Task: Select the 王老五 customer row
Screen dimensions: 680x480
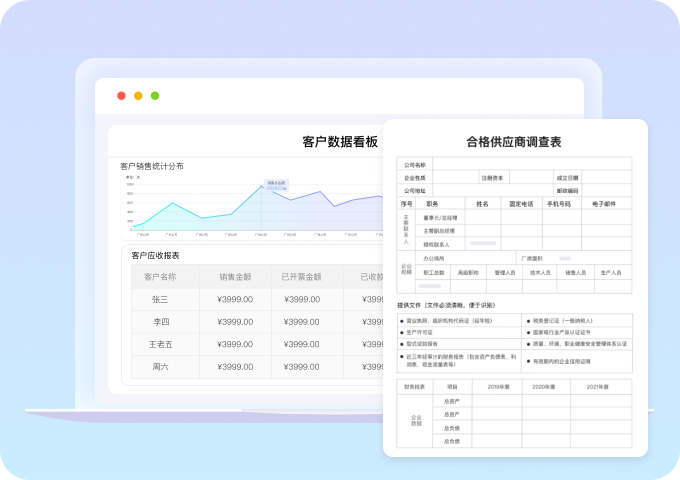Action: 160,344
